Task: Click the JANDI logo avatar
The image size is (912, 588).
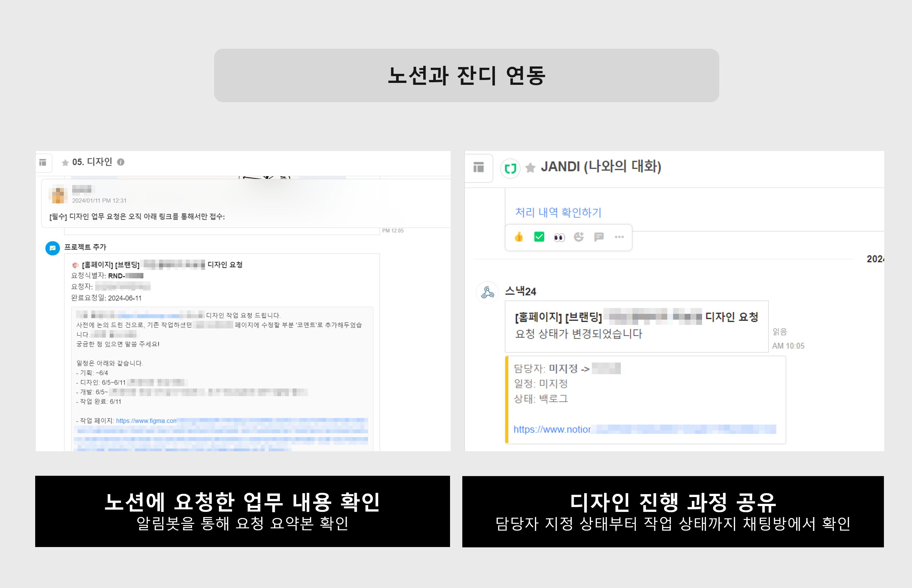Action: (510, 168)
